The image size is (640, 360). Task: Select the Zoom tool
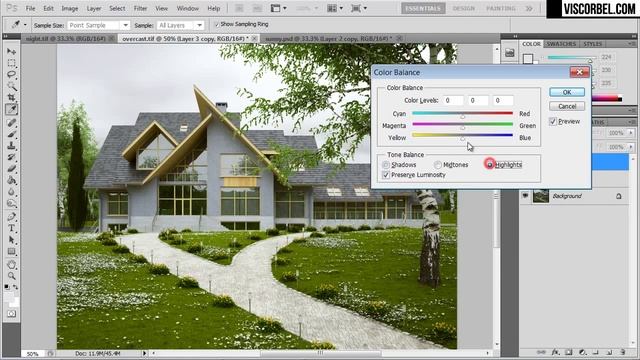point(11,276)
